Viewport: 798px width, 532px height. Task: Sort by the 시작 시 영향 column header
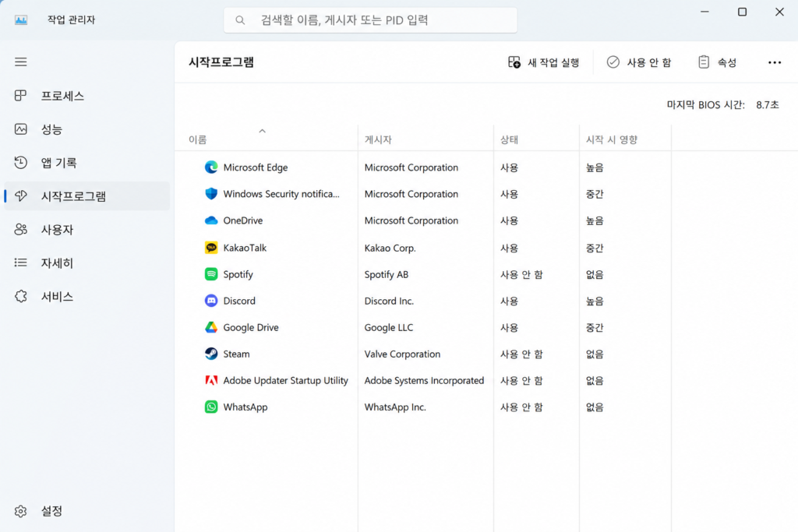click(612, 140)
